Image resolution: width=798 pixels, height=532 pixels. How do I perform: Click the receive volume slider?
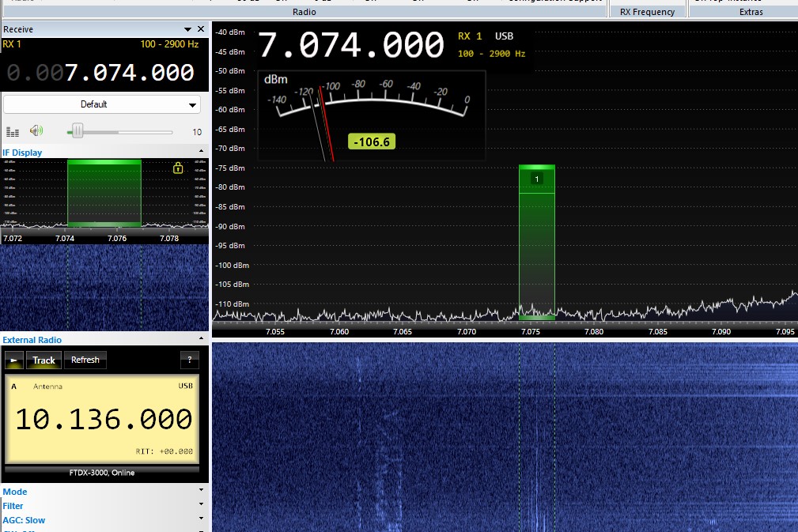pyautogui.click(x=77, y=131)
